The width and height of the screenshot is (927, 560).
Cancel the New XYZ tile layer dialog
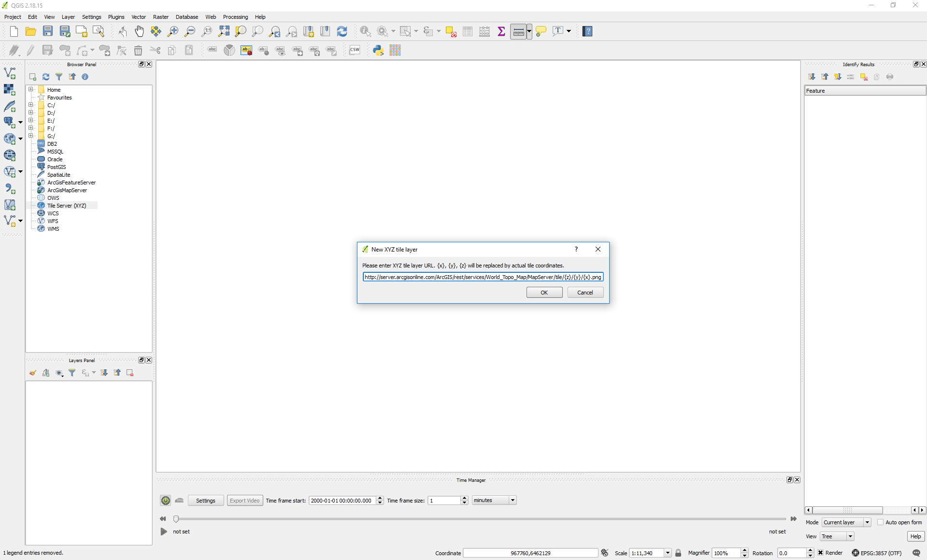(585, 293)
